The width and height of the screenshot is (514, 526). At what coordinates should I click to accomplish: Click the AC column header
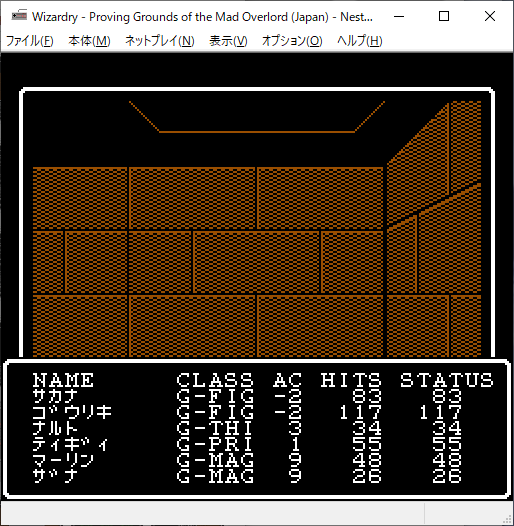pyautogui.click(x=287, y=380)
